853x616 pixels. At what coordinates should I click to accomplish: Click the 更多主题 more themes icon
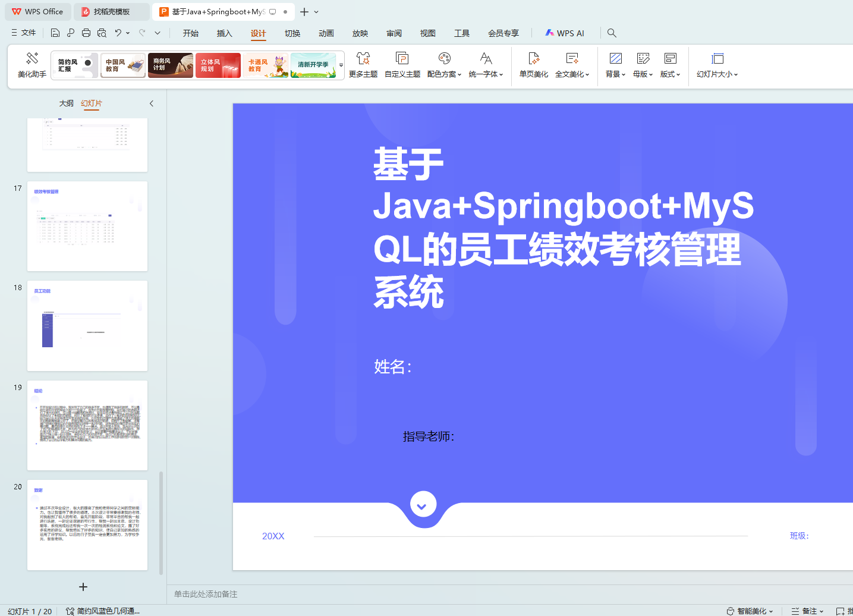point(363,59)
